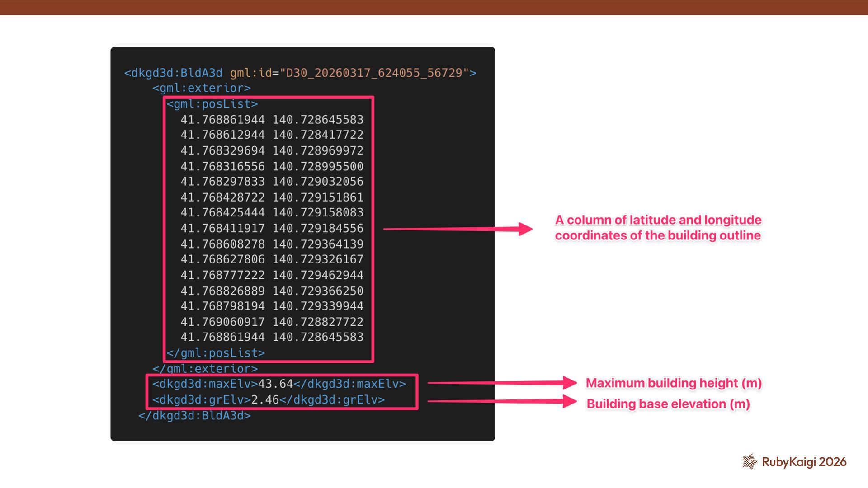Image resolution: width=868 pixels, height=488 pixels.
Task: Click the gml:id attribute value string
Action: pyautogui.click(x=374, y=73)
